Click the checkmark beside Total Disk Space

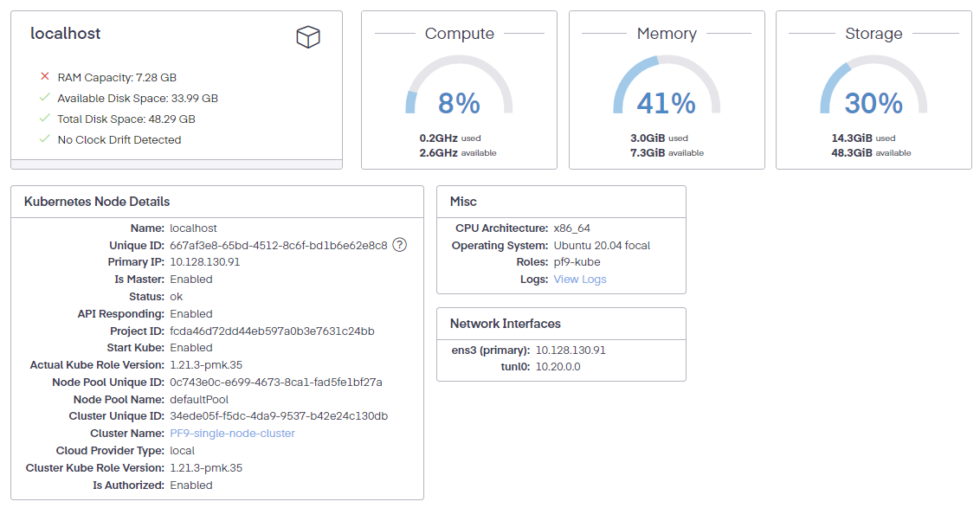[45, 119]
